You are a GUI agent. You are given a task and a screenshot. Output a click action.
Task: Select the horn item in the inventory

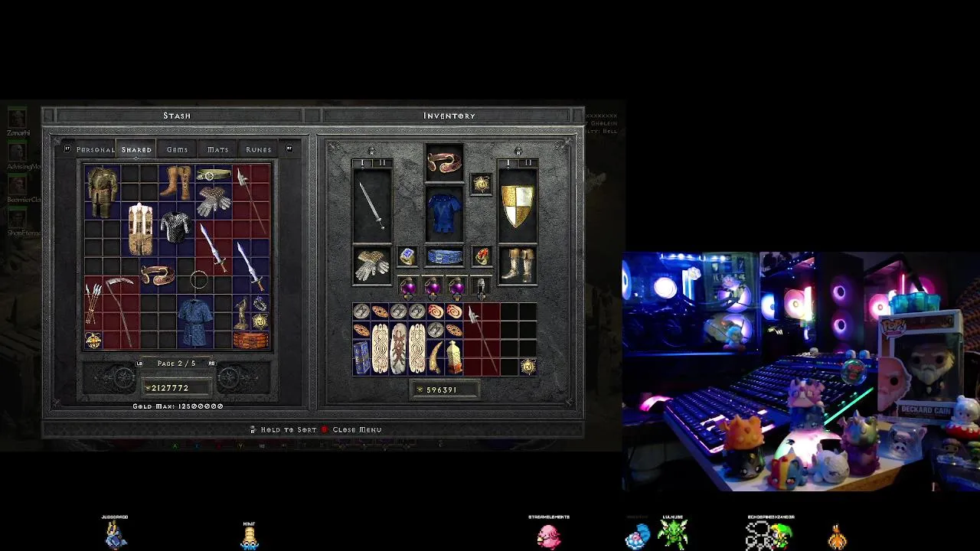[436, 357]
